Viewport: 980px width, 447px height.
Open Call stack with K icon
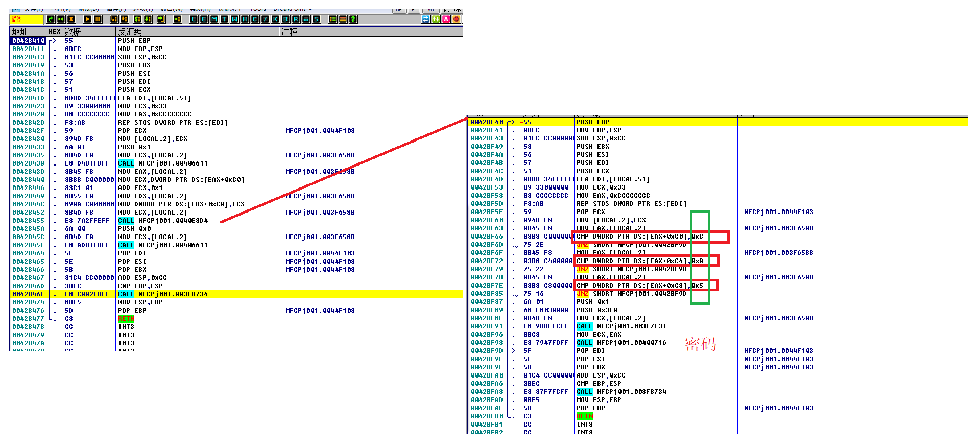pyautogui.click(x=275, y=19)
